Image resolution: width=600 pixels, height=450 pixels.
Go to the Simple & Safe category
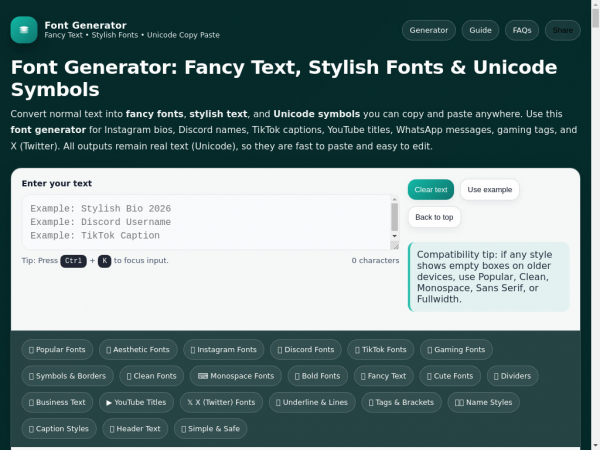coord(210,429)
